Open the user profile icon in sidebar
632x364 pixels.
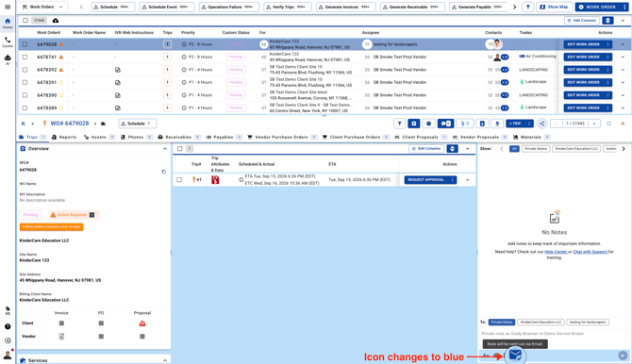[x=8, y=355]
